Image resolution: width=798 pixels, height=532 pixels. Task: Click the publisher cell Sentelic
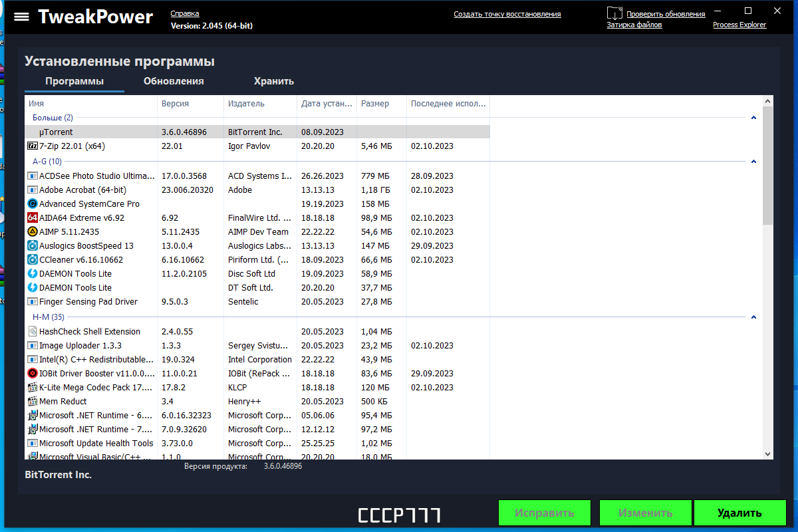(243, 302)
